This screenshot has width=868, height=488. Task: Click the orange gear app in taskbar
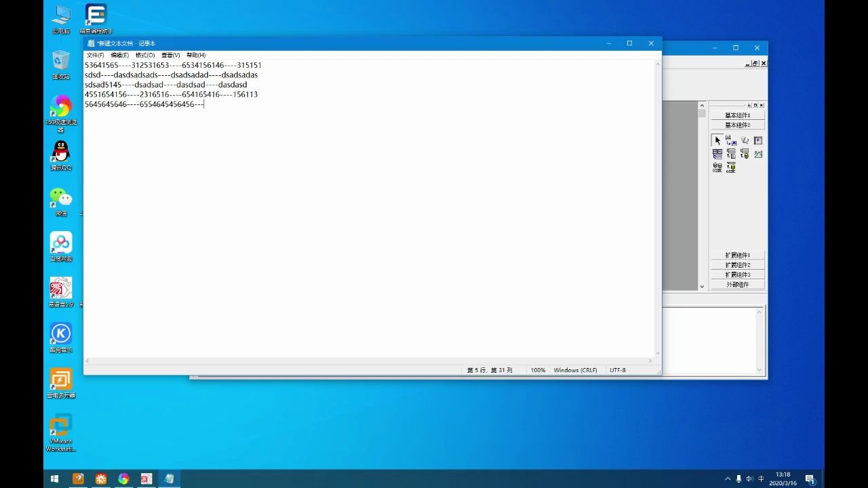point(101,479)
